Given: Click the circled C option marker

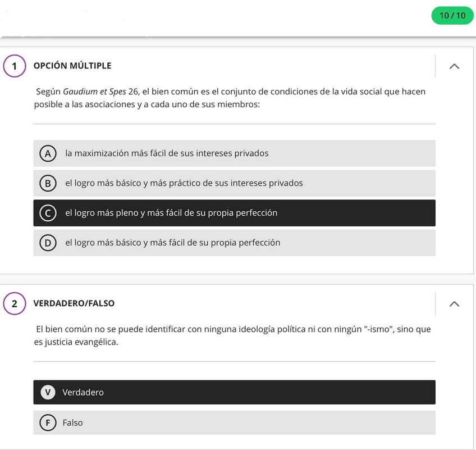Looking at the screenshot, I should pos(48,213).
